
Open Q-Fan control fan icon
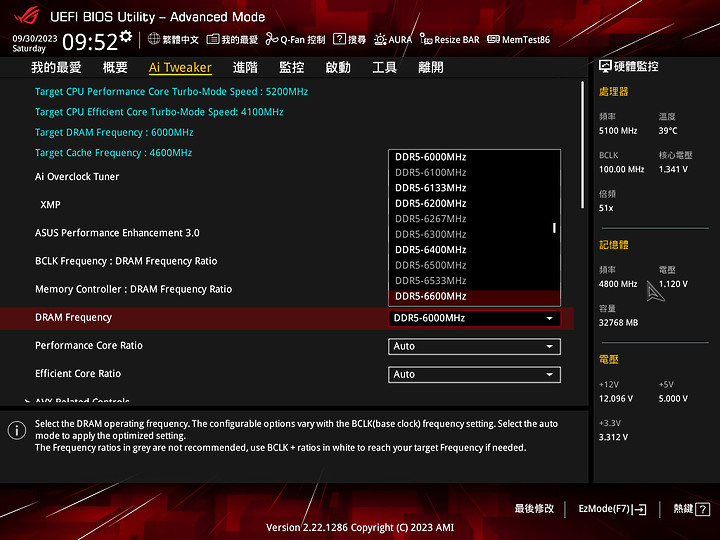(271, 39)
